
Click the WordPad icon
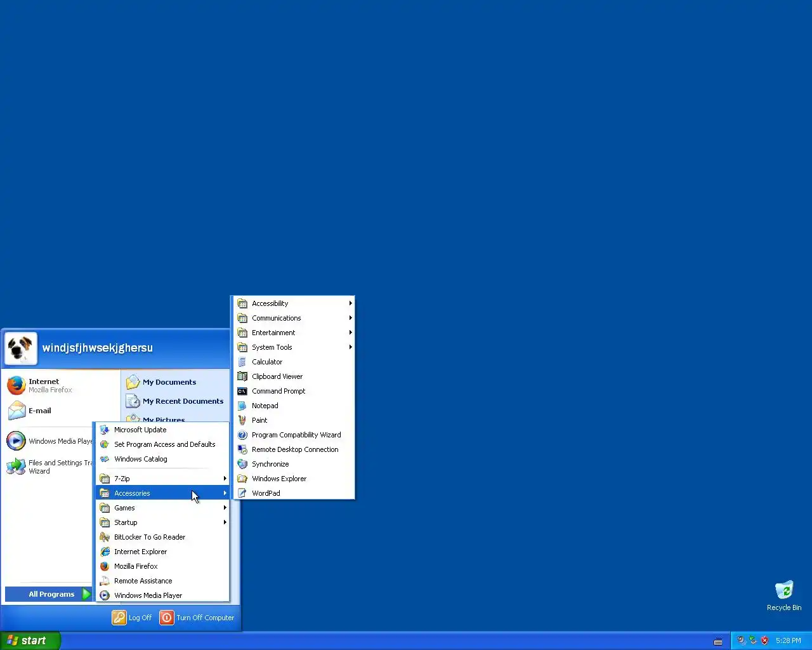point(242,493)
